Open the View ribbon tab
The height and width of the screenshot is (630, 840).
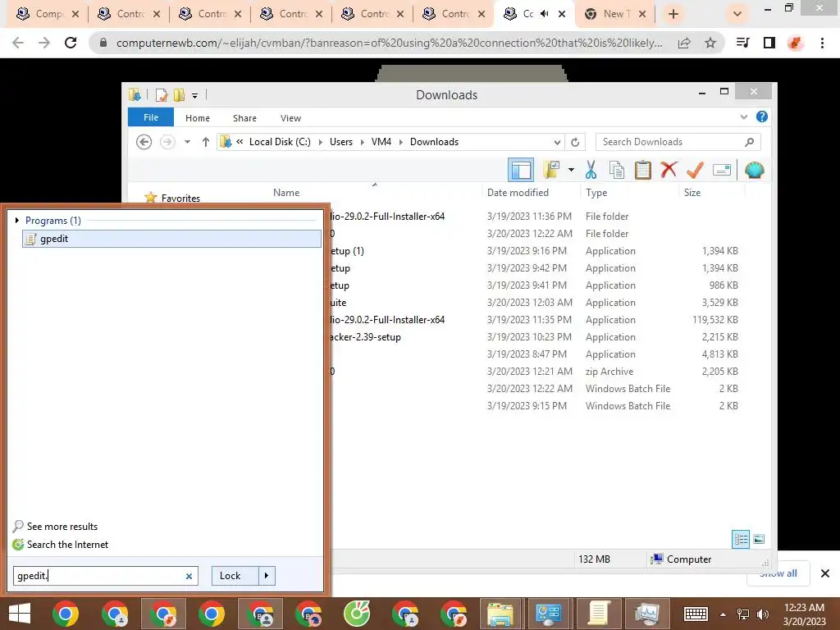click(x=290, y=118)
